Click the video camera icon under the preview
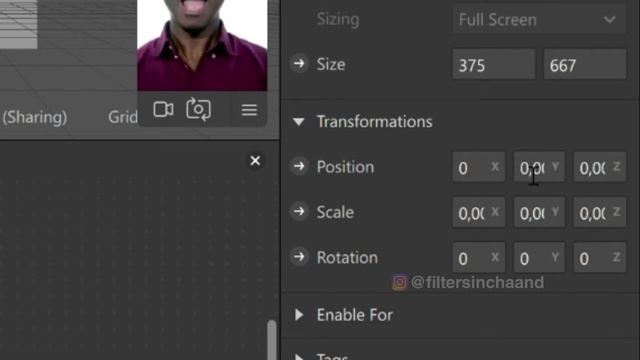The height and width of the screenshot is (360, 640). 163,109
